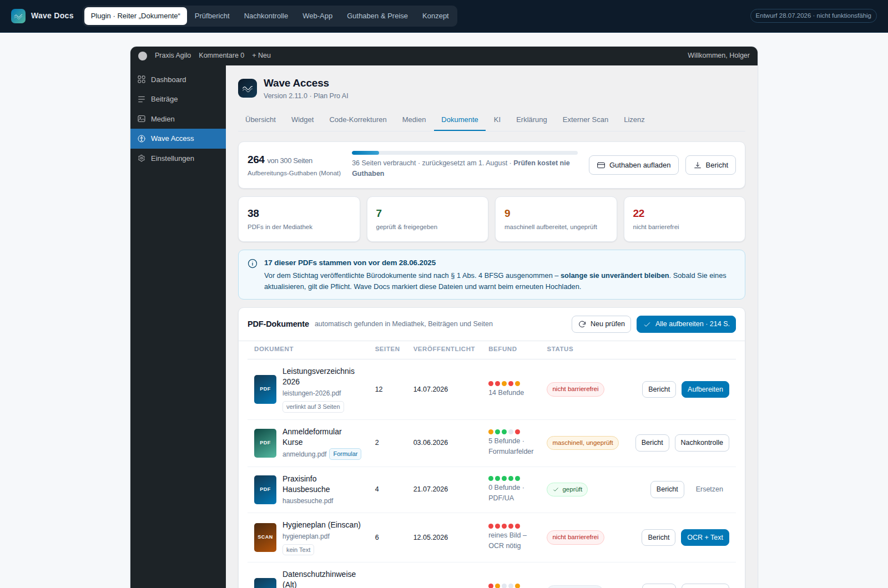
Task: Click the Wave Access accessibility icon in sidebar
Action: point(142,139)
